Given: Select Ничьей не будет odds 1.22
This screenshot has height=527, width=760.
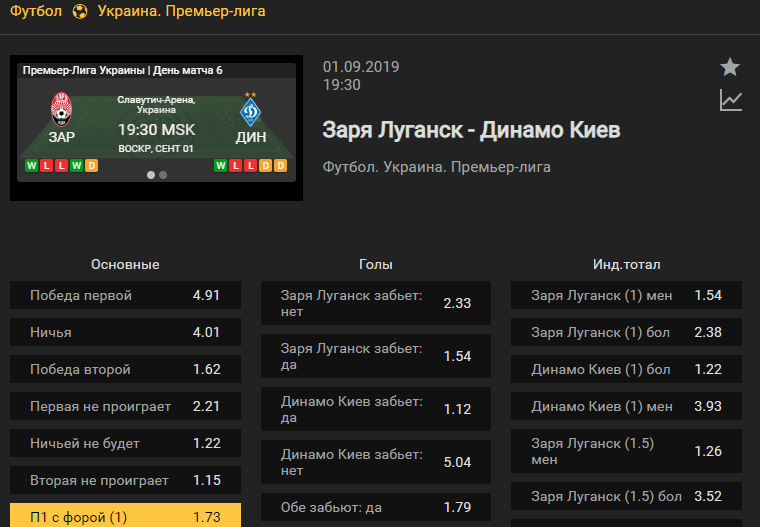Looking at the screenshot, I should [x=125, y=443].
